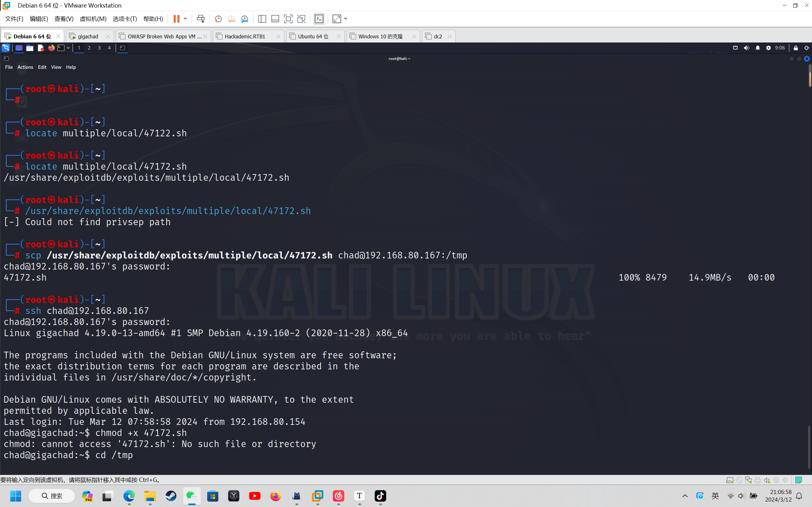Switch to Kali workspace 3

click(x=99, y=48)
